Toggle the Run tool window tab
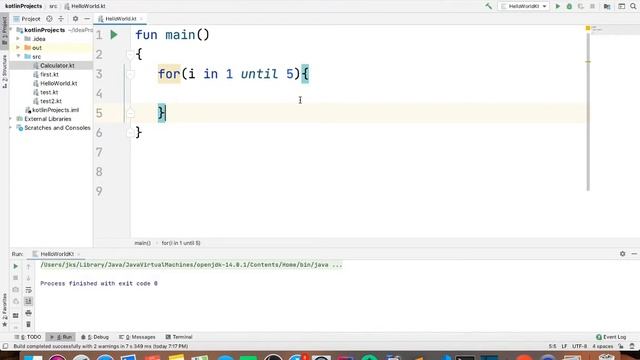This screenshot has width=640, height=360. (60, 337)
